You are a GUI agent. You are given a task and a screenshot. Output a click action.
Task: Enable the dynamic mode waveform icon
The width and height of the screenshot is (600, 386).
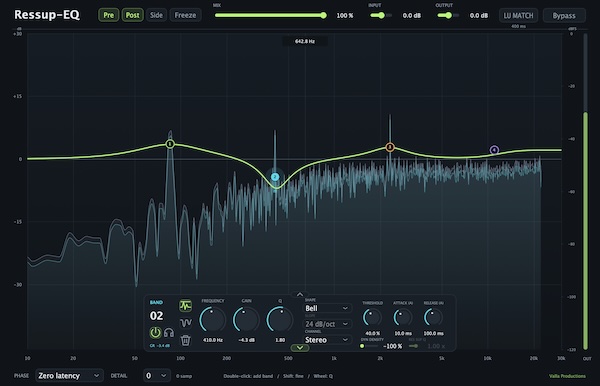[x=186, y=306]
